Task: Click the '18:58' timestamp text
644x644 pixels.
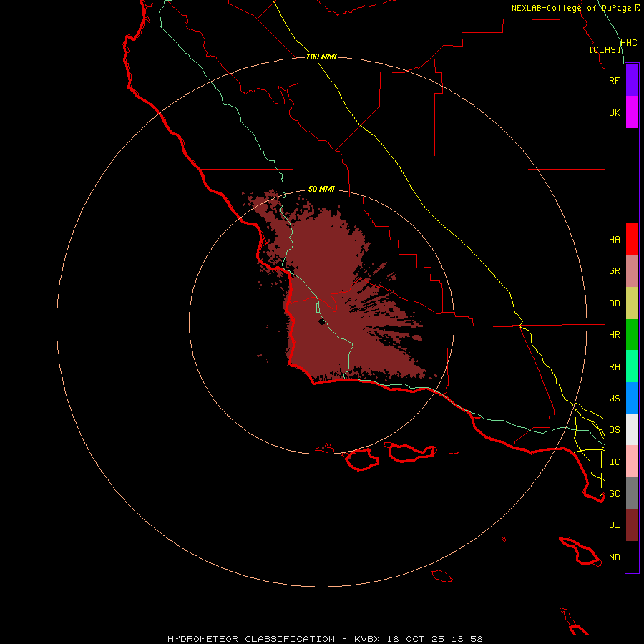Action: (467, 639)
